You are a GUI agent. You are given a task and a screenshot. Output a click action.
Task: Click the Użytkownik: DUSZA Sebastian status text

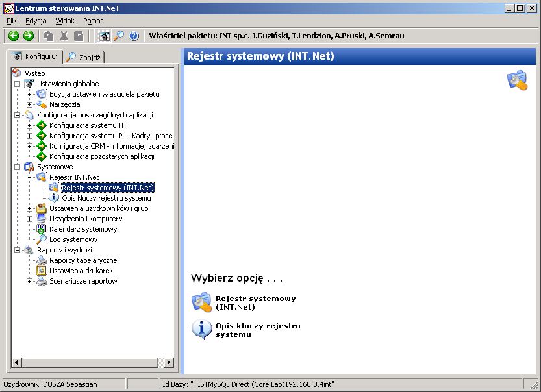tap(51, 384)
